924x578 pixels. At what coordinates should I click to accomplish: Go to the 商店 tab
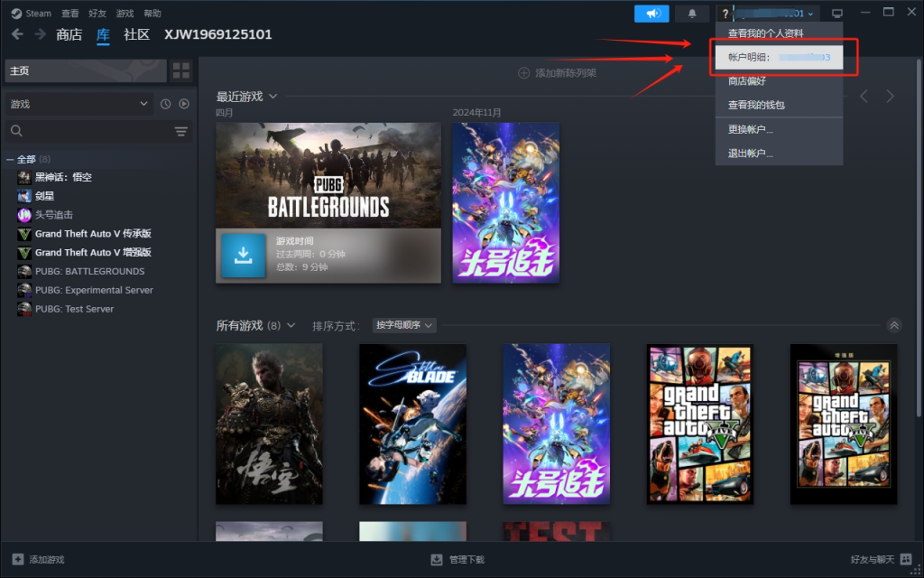[x=69, y=35]
